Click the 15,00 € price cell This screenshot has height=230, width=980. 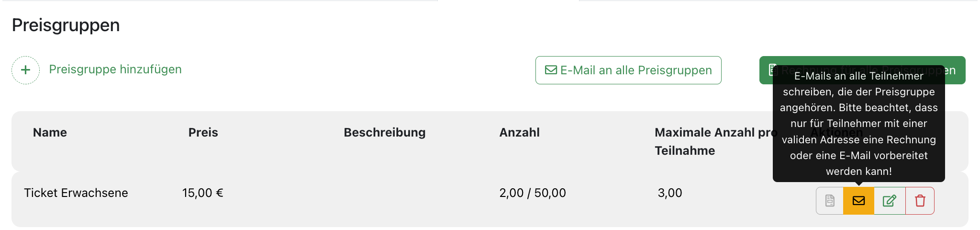point(202,193)
